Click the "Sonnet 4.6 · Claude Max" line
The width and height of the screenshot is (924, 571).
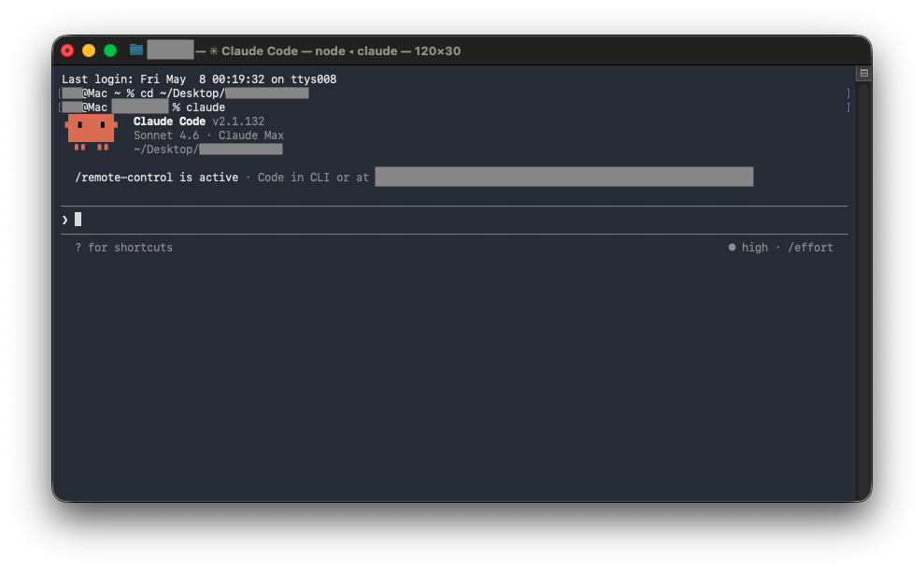(x=208, y=136)
